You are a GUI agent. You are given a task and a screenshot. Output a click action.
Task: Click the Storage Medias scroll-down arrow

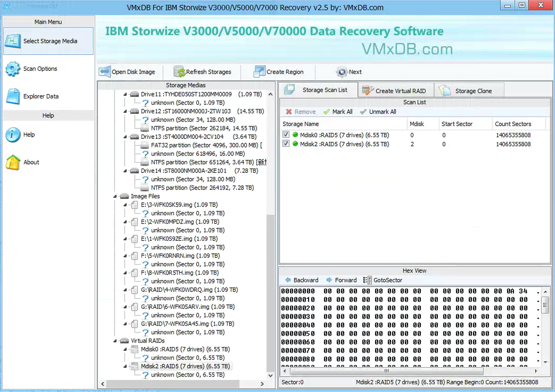270,375
